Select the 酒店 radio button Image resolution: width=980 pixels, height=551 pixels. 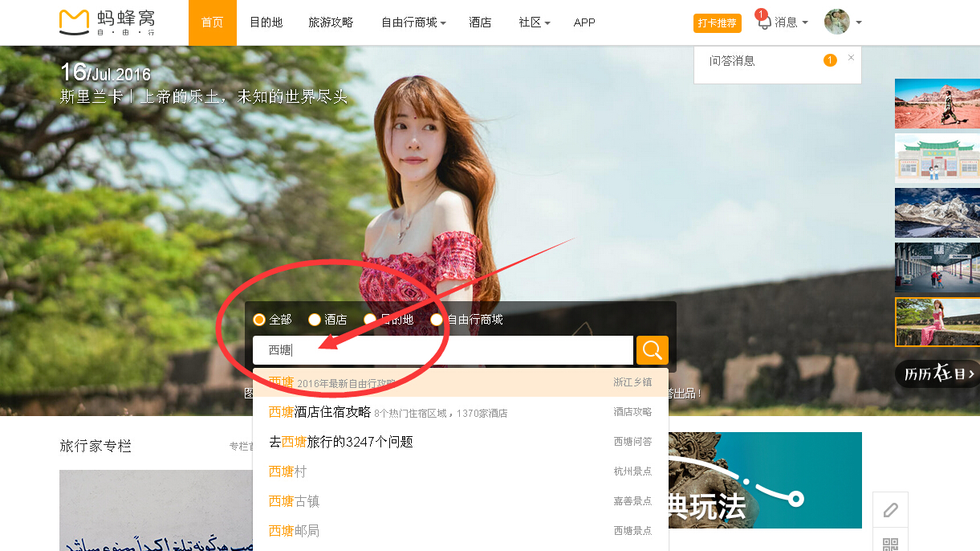pos(315,320)
